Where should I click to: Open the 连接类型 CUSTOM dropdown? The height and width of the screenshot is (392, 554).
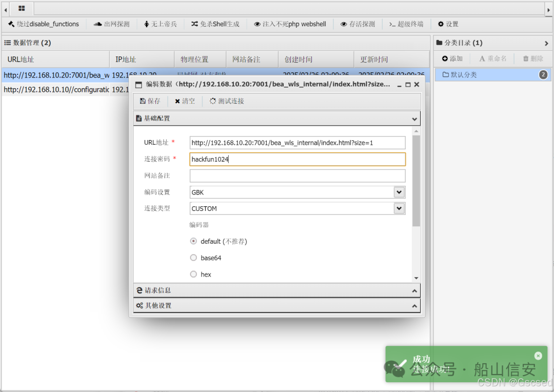[x=399, y=208]
